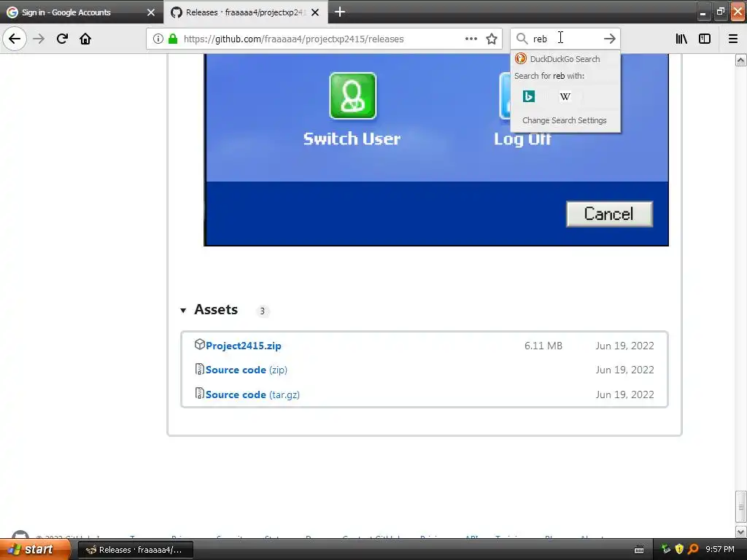Reload the current page
This screenshot has height=560, width=747.
(62, 39)
